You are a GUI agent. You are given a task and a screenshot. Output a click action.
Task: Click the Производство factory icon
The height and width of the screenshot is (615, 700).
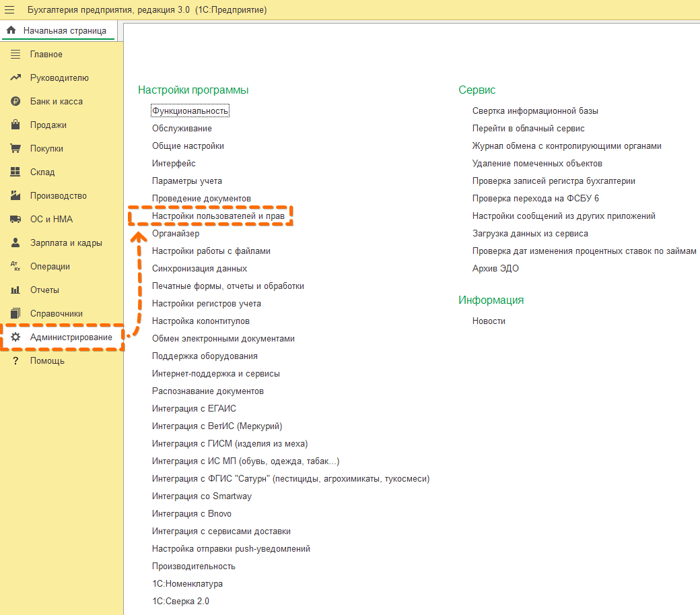[x=15, y=196]
